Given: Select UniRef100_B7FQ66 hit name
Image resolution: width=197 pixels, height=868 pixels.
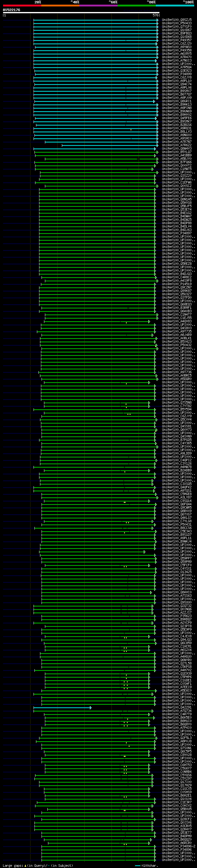Looking at the screenshot, I should click(x=177, y=162).
